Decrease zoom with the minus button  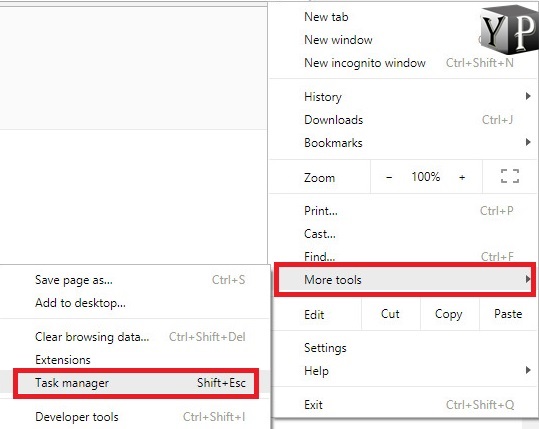tap(389, 177)
